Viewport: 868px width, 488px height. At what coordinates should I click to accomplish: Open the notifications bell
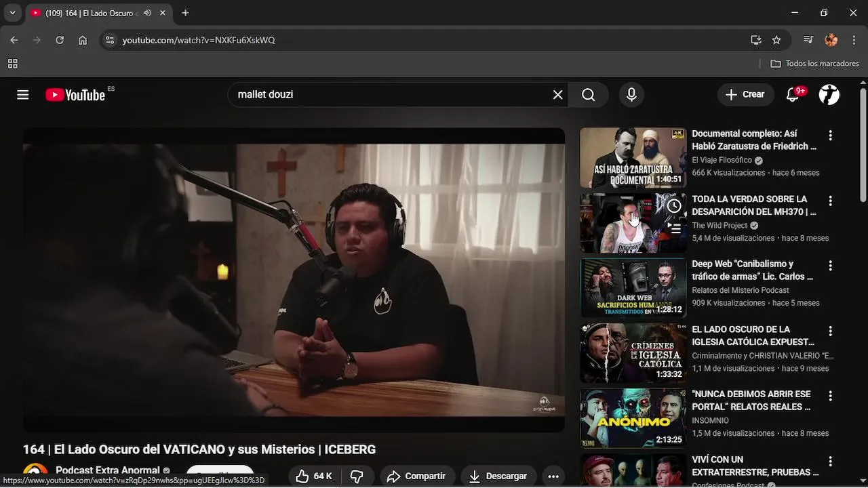pyautogui.click(x=792, y=95)
